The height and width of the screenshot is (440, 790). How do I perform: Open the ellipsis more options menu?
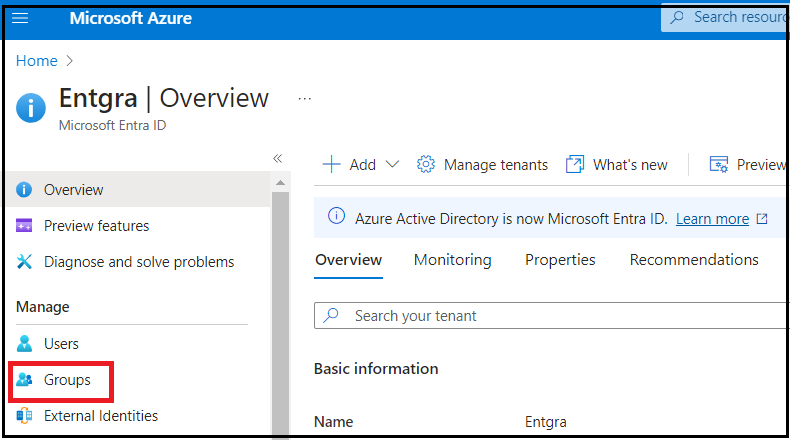pyautogui.click(x=304, y=99)
